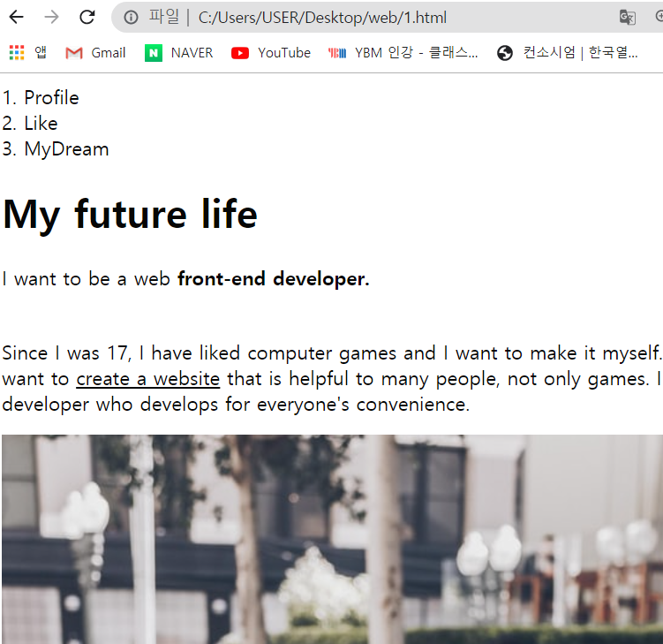Click the 앱 bookmarks label
Image resolution: width=663 pixels, height=644 pixels.
point(41,52)
